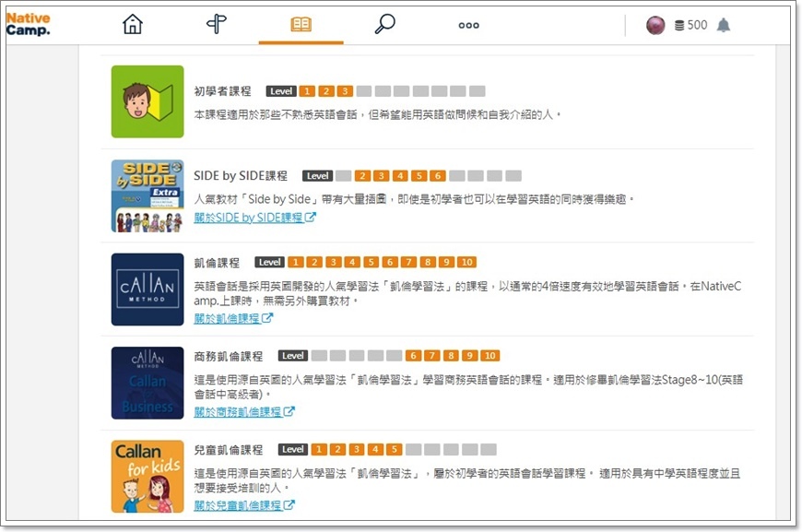
Task: Click the 商務凱倫課程 title
Action: [x=228, y=356]
